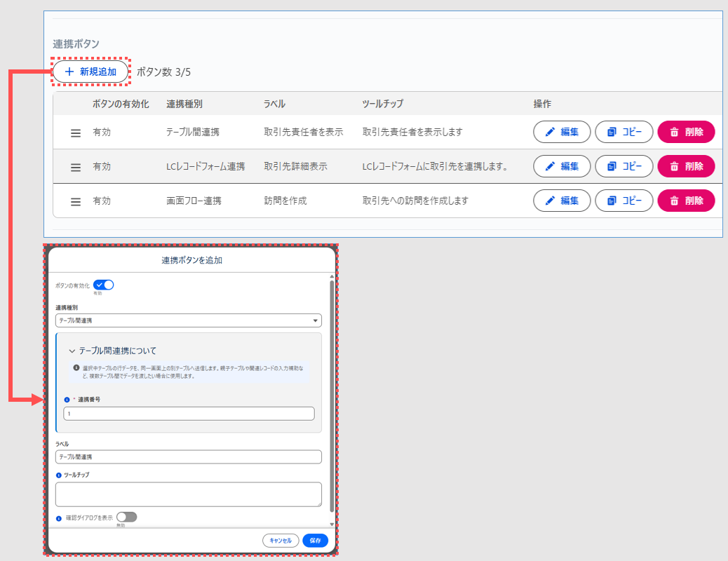728x561 pixels.
Task: Click the ツールチップ text area
Action: [x=189, y=494]
